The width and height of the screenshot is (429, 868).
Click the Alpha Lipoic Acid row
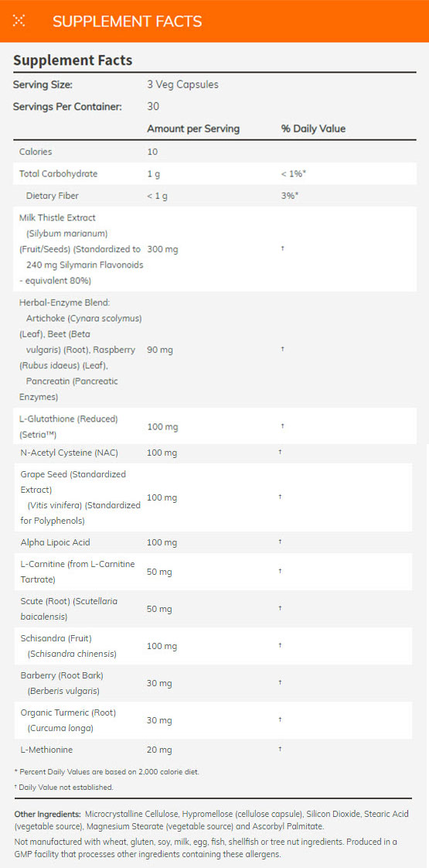213,542
